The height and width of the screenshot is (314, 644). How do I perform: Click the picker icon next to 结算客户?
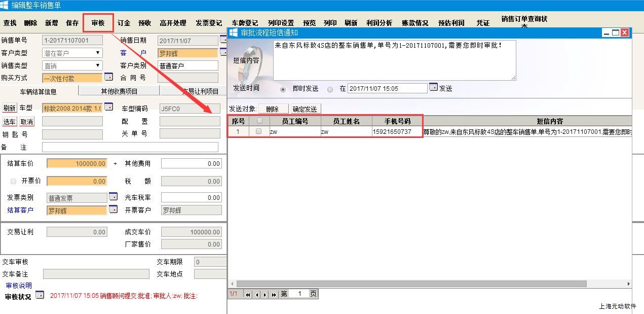(x=113, y=210)
